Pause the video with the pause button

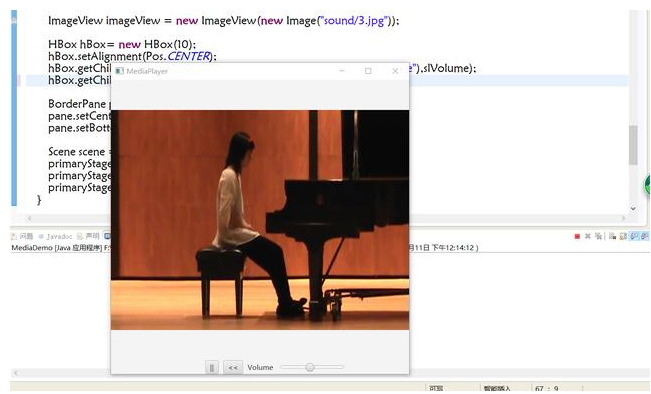[212, 367]
